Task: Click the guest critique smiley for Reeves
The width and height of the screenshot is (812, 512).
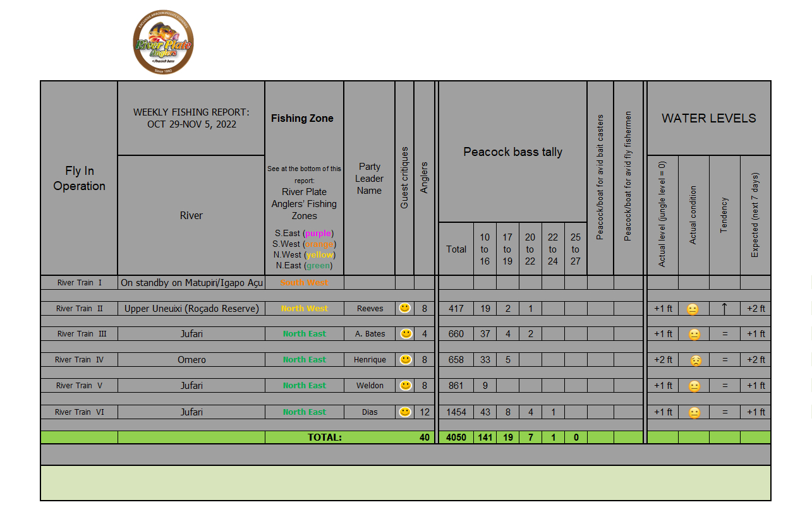Action: point(405,308)
